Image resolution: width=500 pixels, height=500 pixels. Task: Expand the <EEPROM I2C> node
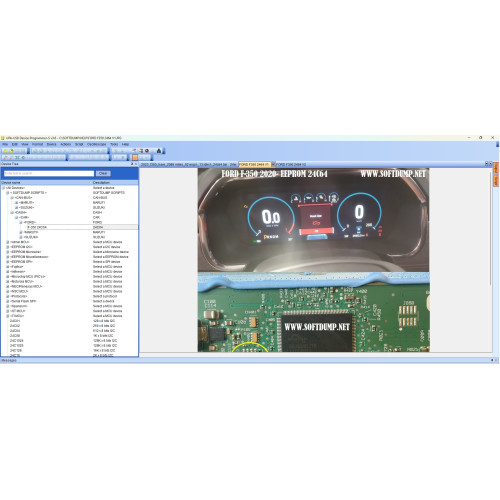click(x=8, y=247)
